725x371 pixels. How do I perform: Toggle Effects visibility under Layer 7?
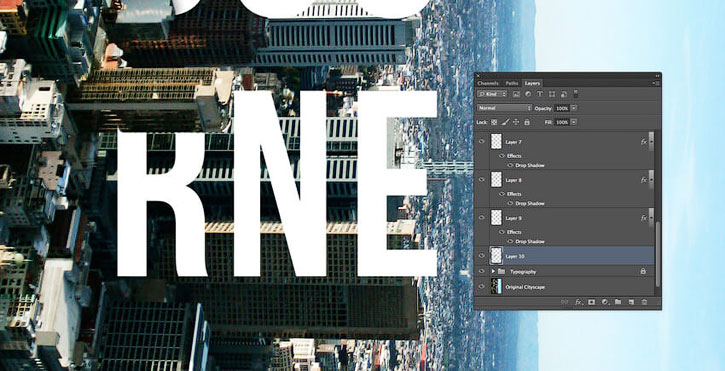[x=502, y=156]
